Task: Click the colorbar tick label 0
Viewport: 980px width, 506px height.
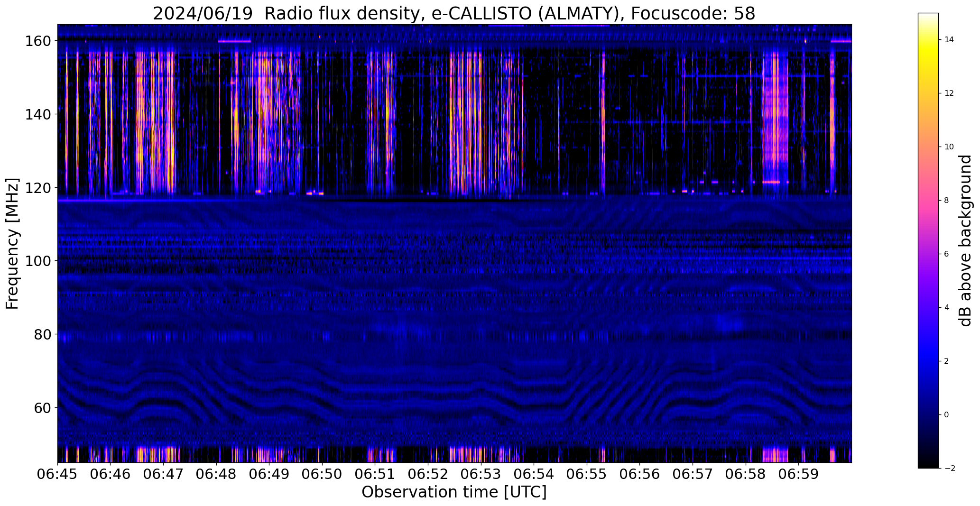Action: click(946, 415)
